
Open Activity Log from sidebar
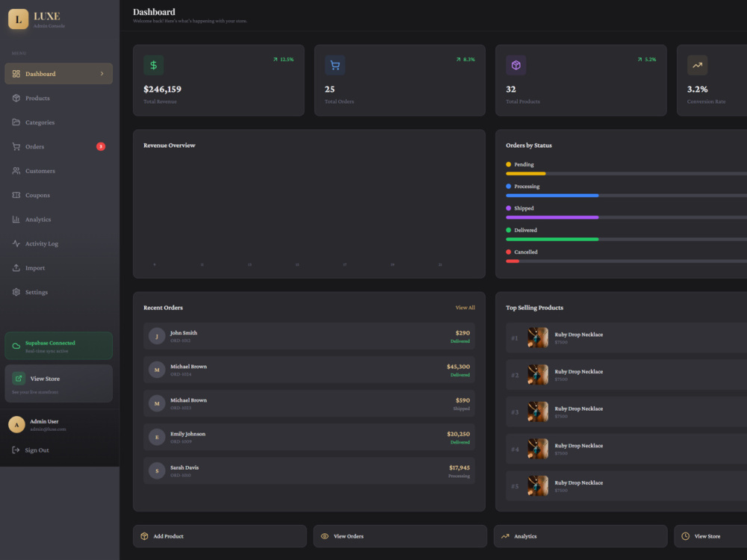tap(58, 244)
